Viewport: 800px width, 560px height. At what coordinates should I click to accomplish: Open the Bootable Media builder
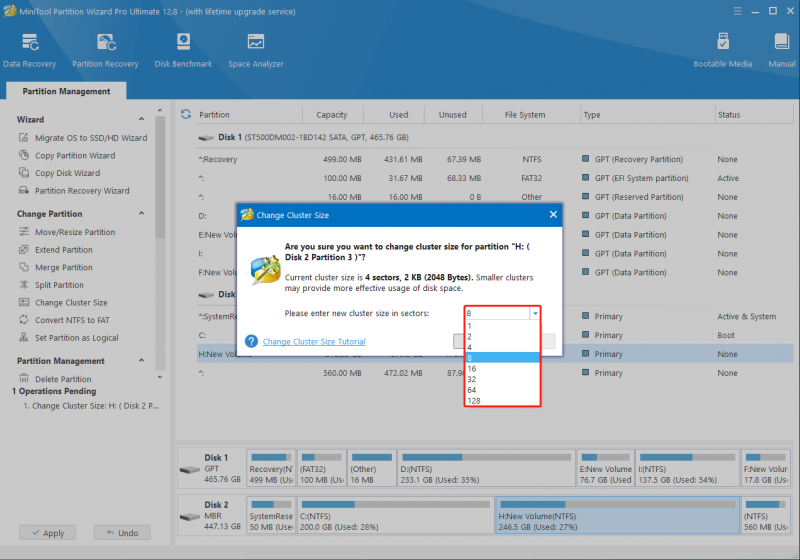(722, 50)
